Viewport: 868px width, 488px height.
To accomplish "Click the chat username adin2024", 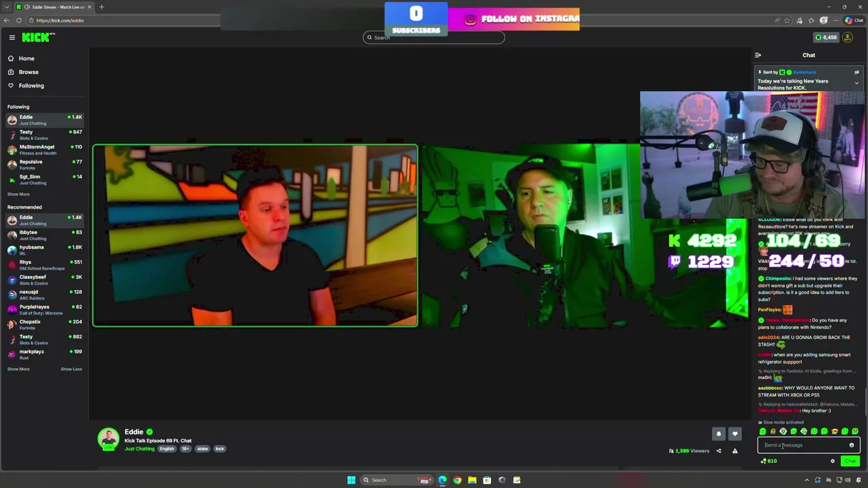I will (768, 337).
